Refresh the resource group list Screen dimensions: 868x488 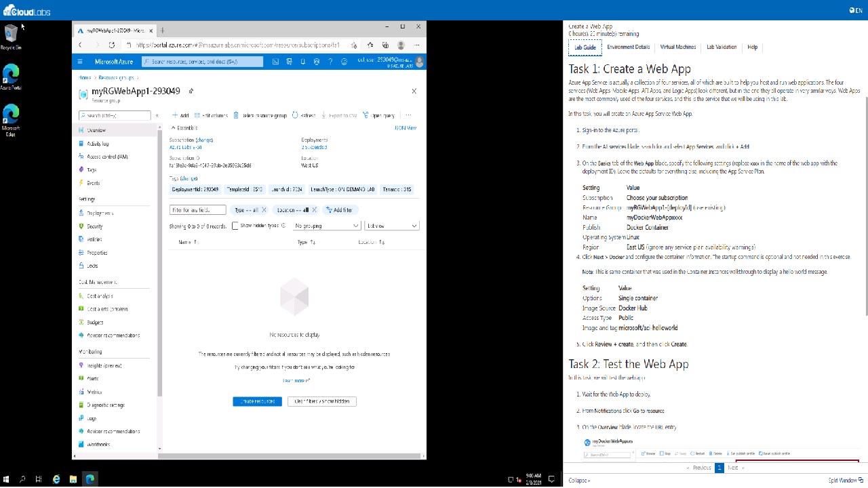pos(304,115)
